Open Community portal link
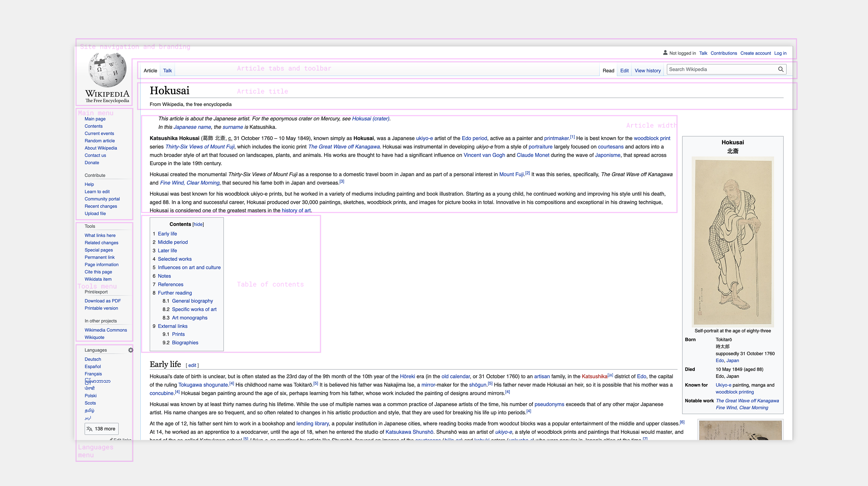 (x=102, y=199)
